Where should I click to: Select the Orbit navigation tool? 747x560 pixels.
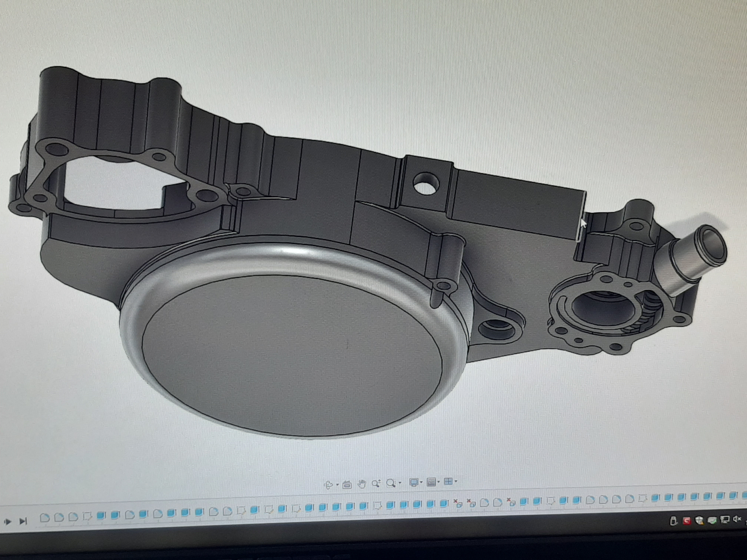pos(328,485)
